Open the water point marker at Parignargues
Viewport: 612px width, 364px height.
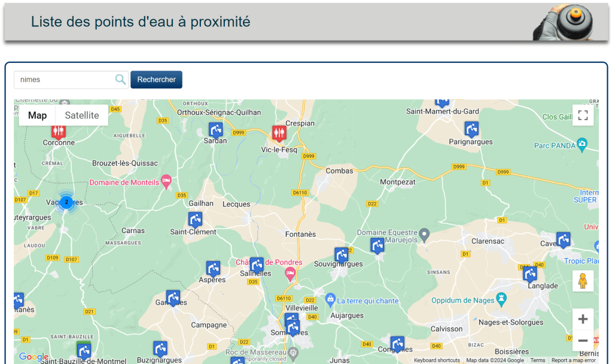[x=471, y=129]
